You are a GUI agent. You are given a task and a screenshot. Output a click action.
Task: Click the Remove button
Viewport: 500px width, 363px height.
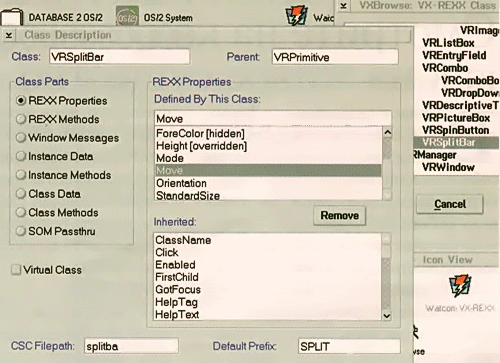[340, 216]
